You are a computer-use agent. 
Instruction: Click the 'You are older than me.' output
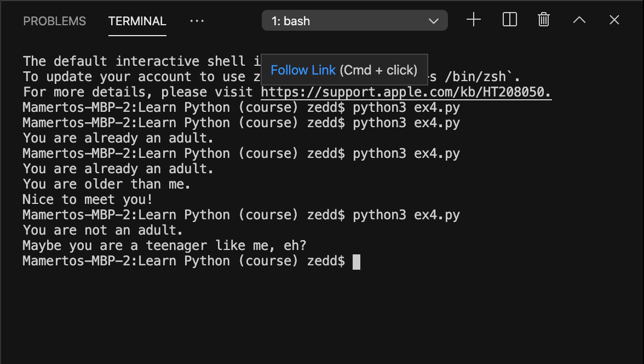(x=106, y=185)
